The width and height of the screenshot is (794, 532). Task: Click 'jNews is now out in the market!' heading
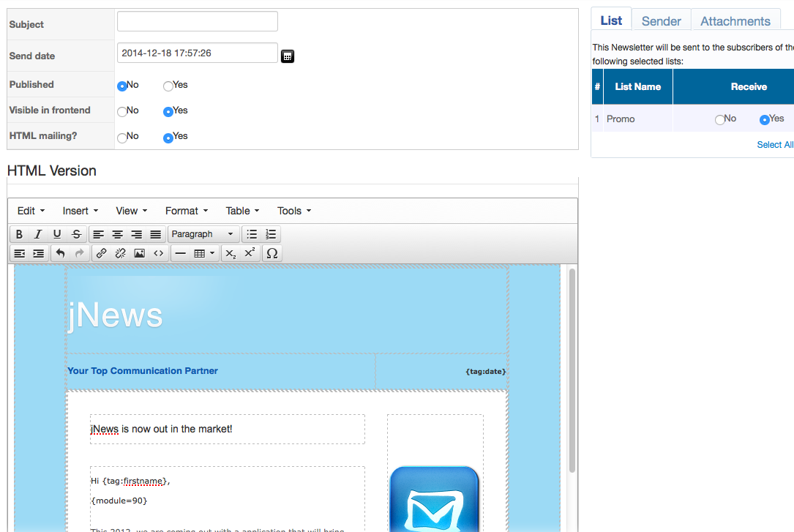tap(161, 430)
